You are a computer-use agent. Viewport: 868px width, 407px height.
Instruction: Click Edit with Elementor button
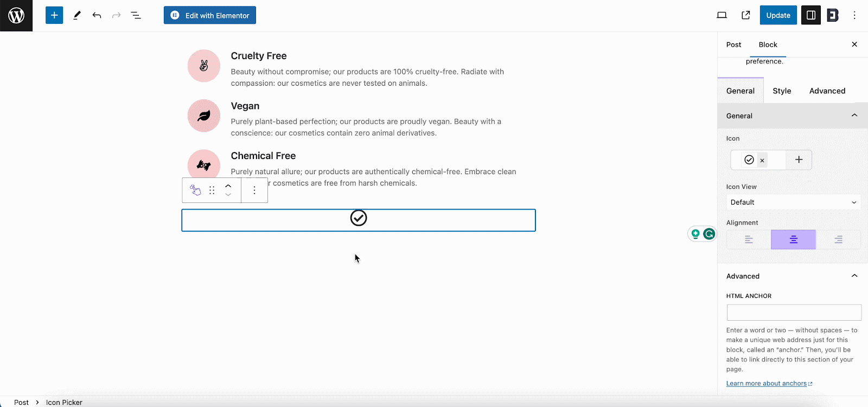pyautogui.click(x=210, y=15)
